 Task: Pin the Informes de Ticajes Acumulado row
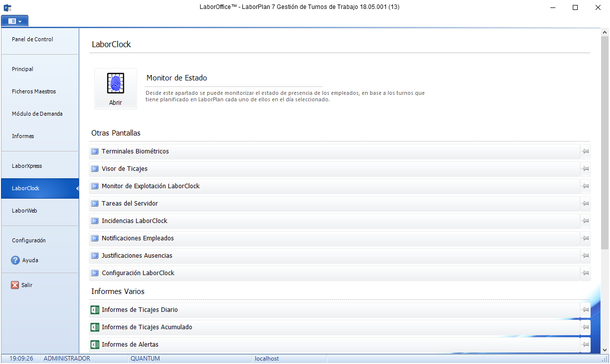(x=586, y=327)
